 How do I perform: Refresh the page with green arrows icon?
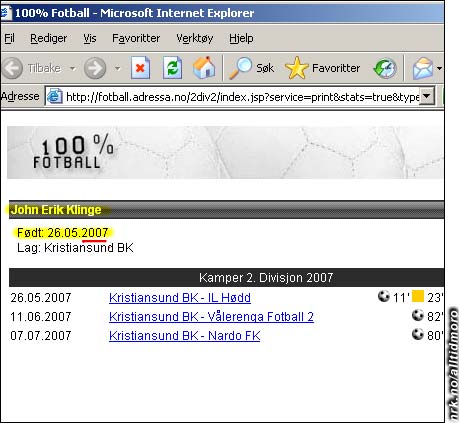click(172, 68)
